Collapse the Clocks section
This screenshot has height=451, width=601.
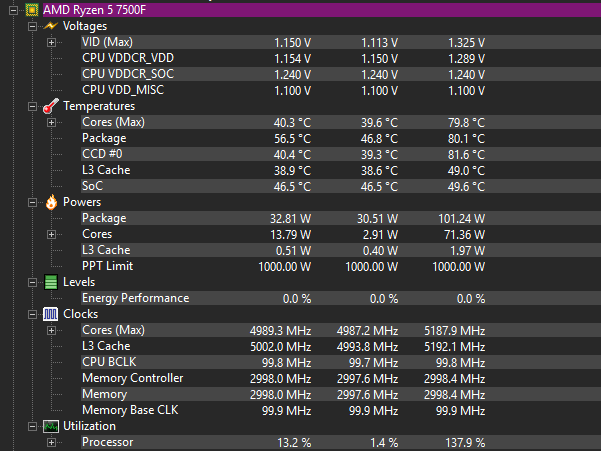pyautogui.click(x=33, y=315)
